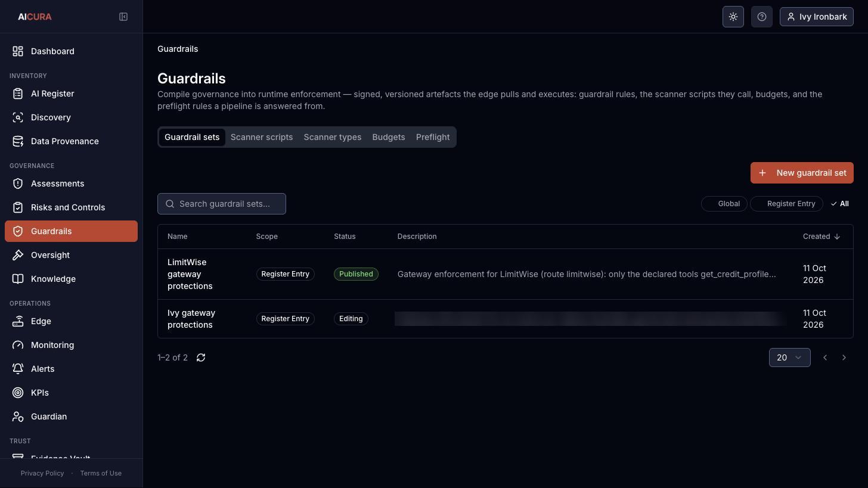This screenshot has height=488, width=868.
Task: Open Privacy Policy link
Action: click(42, 473)
